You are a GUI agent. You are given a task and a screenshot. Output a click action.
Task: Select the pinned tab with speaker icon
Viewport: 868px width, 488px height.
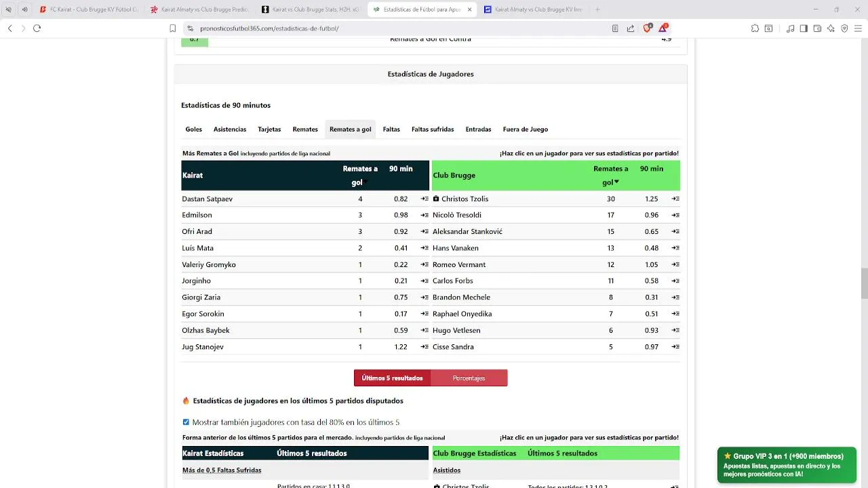pos(25,9)
